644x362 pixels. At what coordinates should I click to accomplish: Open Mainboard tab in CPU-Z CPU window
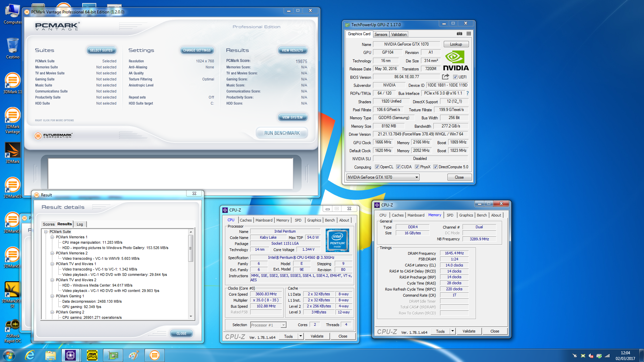[264, 220]
